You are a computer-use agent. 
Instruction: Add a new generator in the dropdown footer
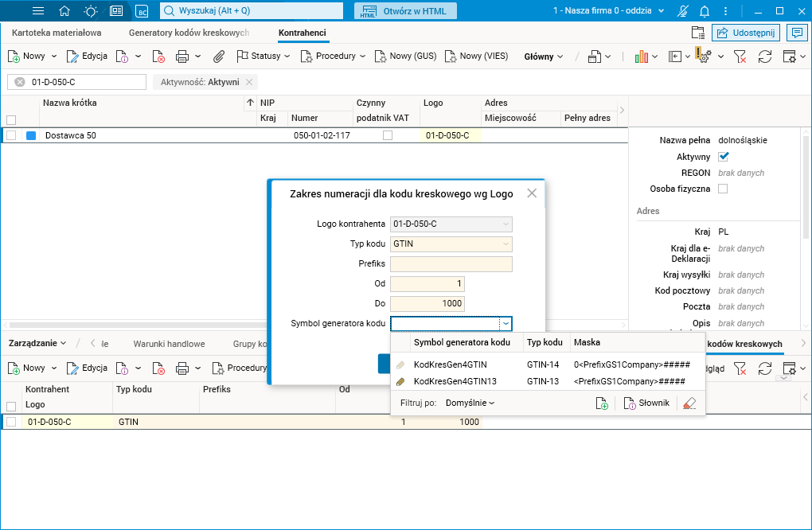tap(602, 403)
